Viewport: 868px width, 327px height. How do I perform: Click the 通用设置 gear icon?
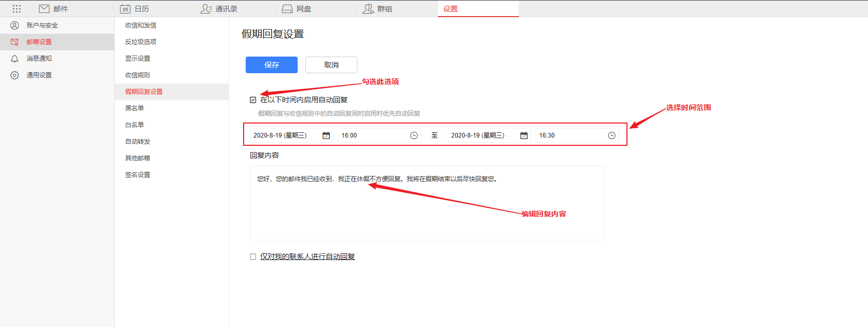point(15,75)
